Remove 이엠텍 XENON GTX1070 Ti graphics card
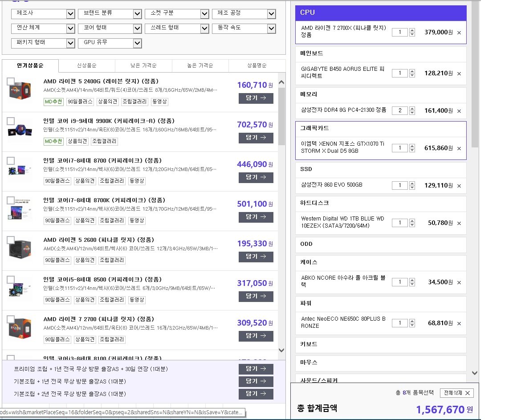This screenshot has height=420, width=513. click(459, 148)
